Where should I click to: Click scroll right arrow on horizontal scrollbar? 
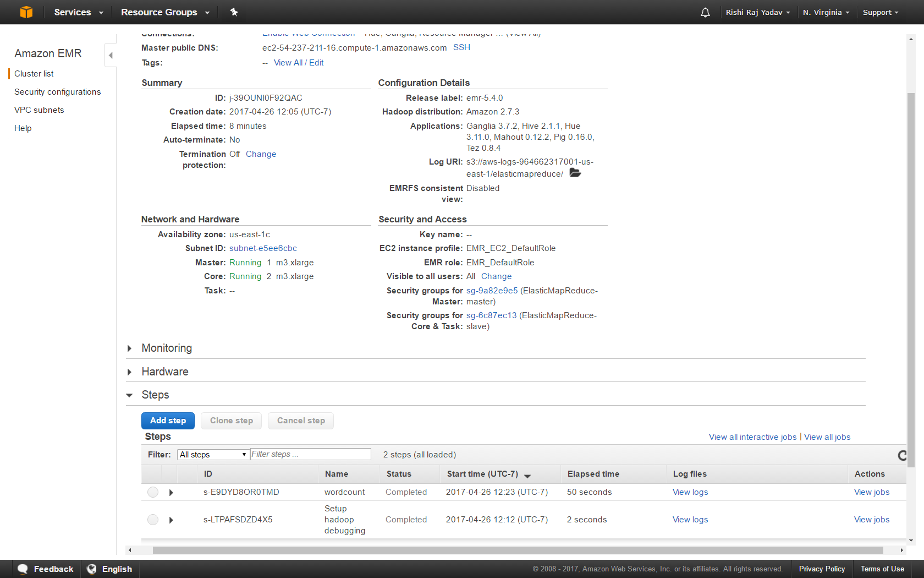[901, 550]
